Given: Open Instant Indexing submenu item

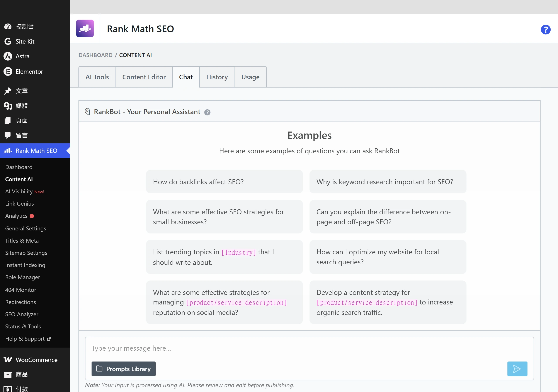Looking at the screenshot, I should [25, 265].
